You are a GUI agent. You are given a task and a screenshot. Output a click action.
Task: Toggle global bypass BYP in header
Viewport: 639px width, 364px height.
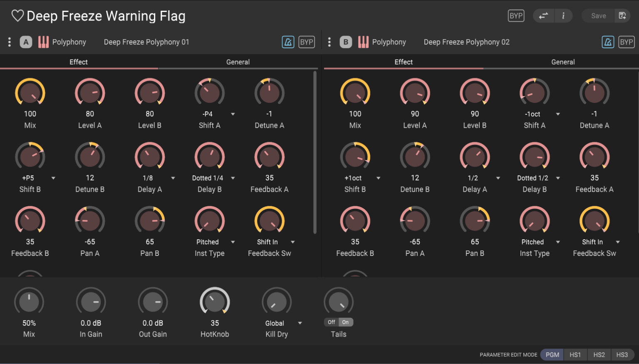516,16
